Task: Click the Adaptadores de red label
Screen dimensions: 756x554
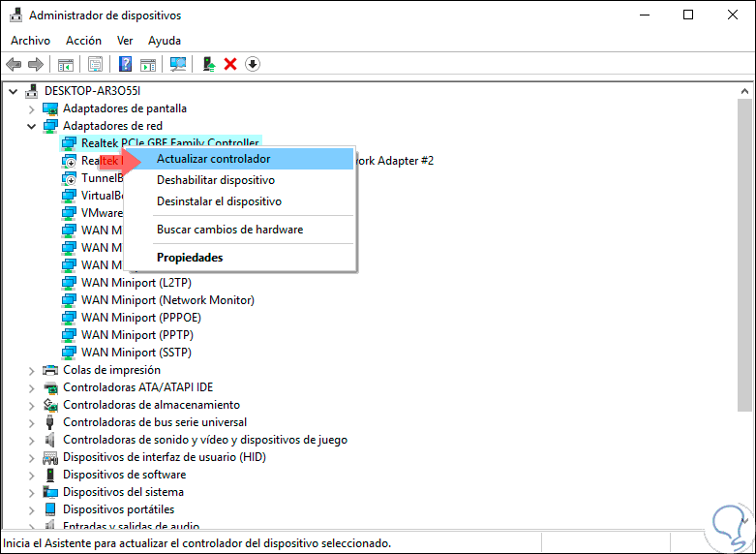Action: click(x=113, y=126)
